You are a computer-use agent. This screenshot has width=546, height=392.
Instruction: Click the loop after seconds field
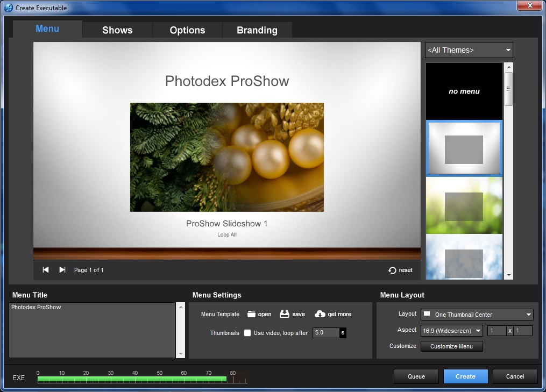[x=326, y=333]
